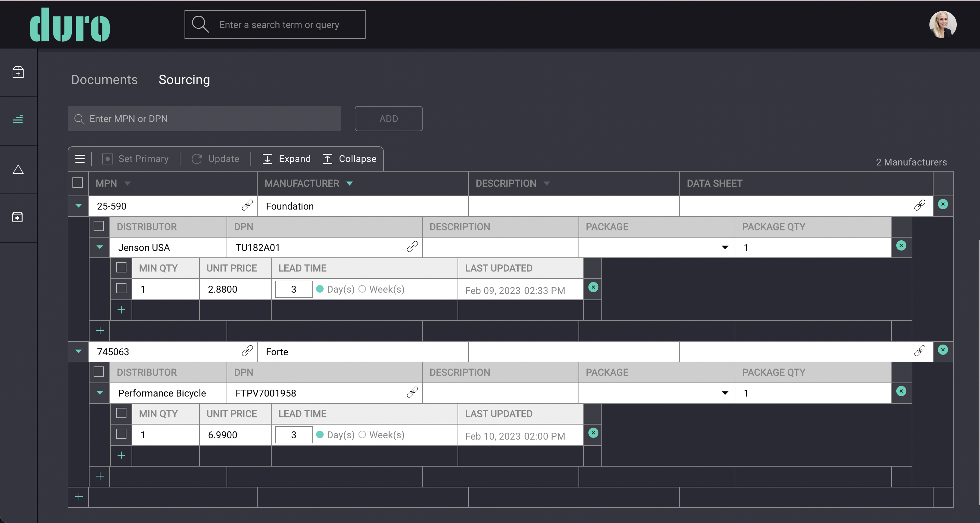Screen dimensions: 980x523
Task: Click the data sheet link icon for Forte
Action: tap(920, 351)
